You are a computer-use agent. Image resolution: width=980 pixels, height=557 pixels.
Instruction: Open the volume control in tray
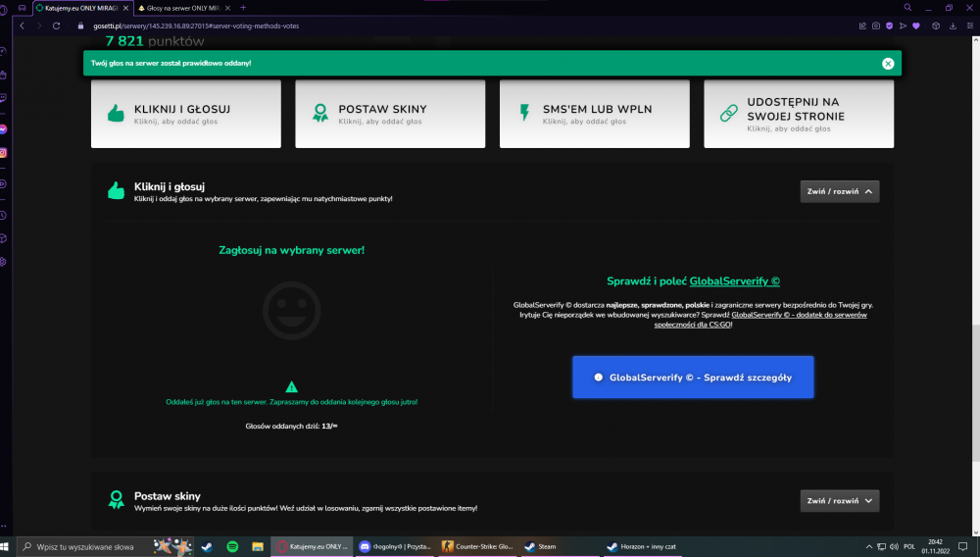coord(894,546)
